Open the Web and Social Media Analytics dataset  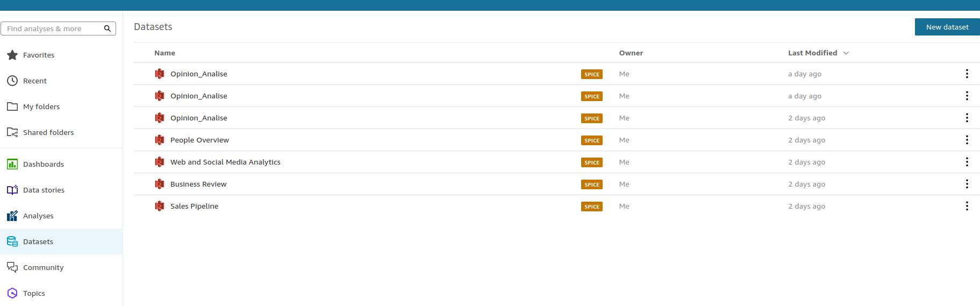(x=225, y=162)
